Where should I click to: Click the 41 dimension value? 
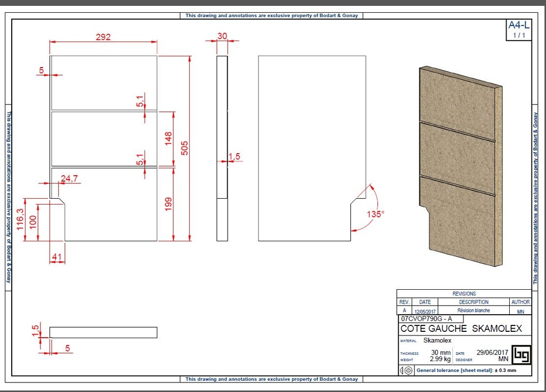point(57,257)
